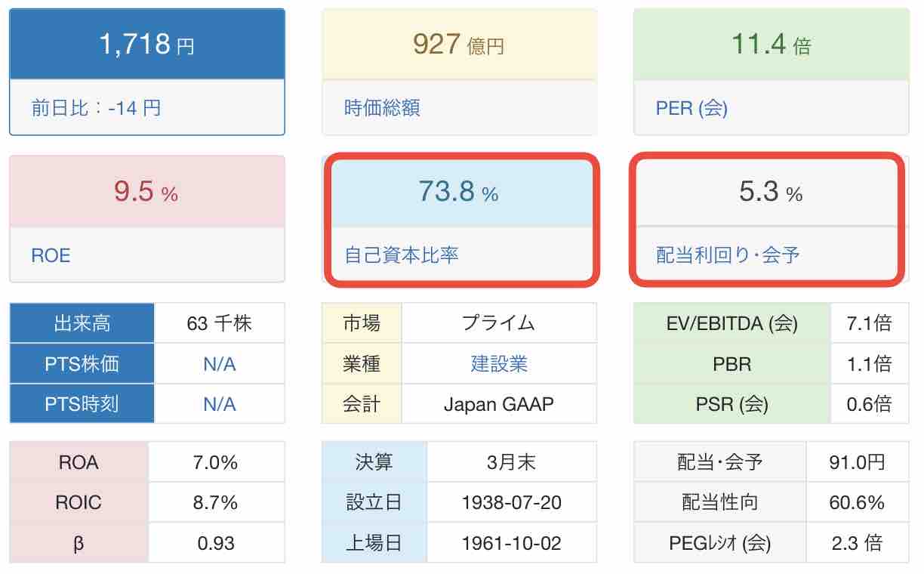Click the 出来高 row label
This screenshot has width=924, height=574.
(x=82, y=323)
